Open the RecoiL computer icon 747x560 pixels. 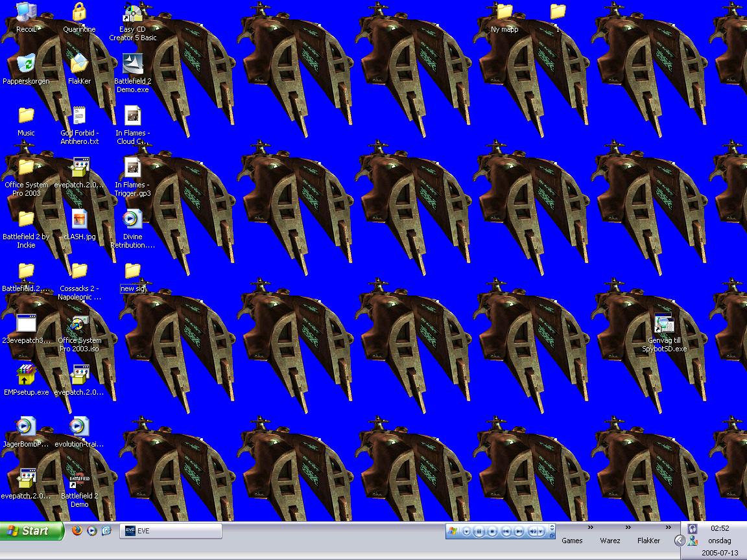[x=26, y=12]
